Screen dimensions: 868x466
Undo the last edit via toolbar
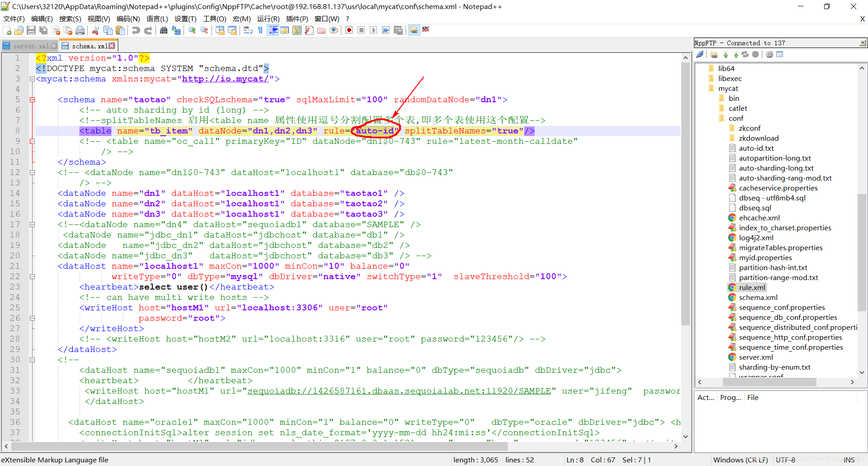136,30
